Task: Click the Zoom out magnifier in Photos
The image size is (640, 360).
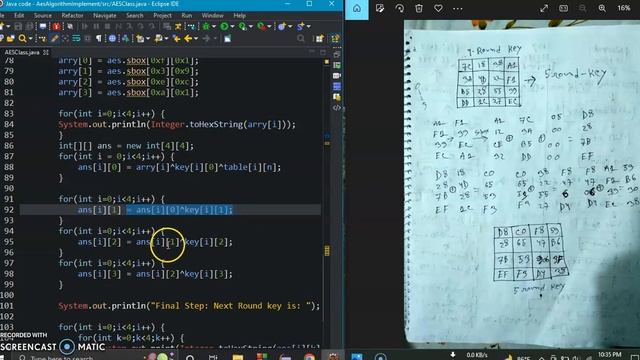Action: click(582, 8)
